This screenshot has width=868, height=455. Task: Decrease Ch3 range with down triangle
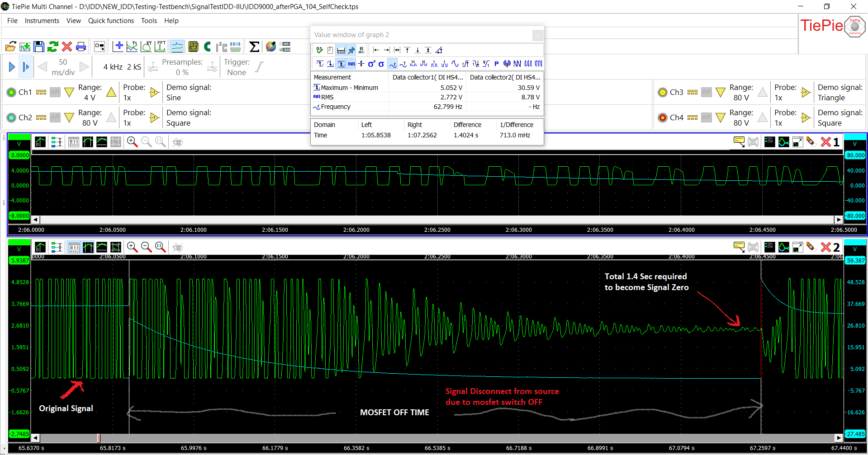(x=721, y=92)
